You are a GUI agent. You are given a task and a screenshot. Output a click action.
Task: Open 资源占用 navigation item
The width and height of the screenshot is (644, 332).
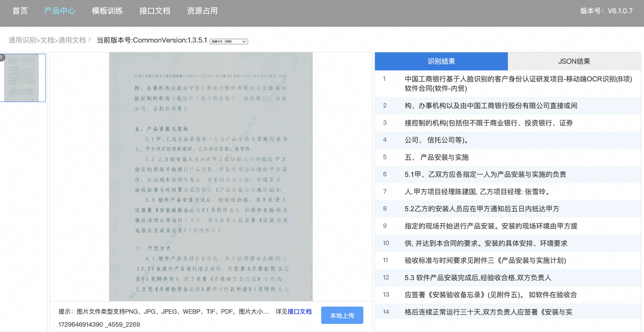point(202,11)
